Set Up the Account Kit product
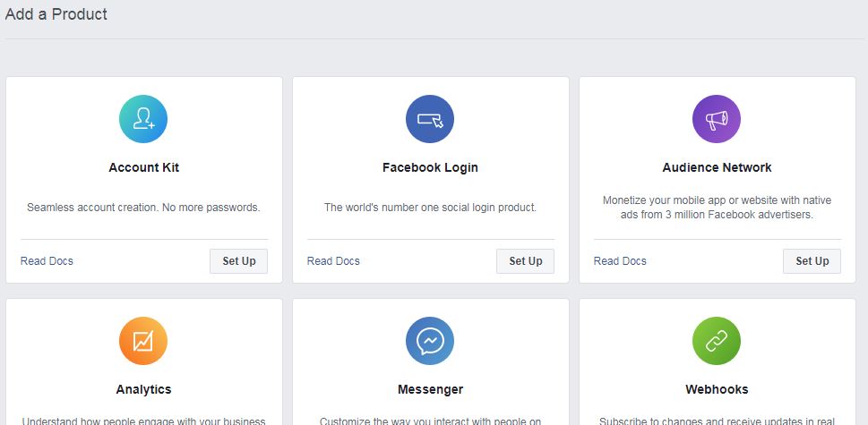868x425 pixels. pyautogui.click(x=238, y=261)
